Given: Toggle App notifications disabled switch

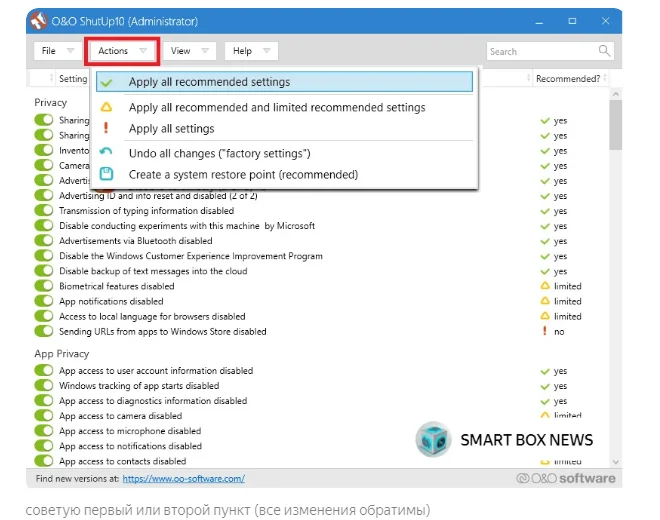Looking at the screenshot, I should [44, 301].
